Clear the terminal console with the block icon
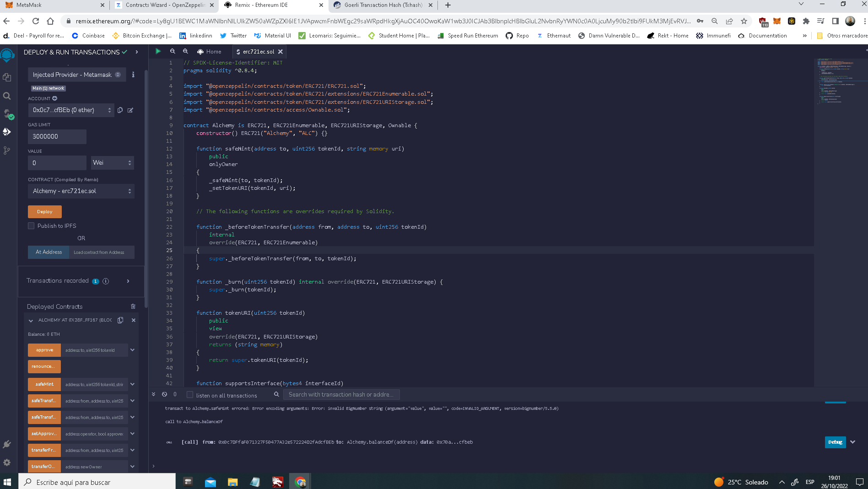Image resolution: width=868 pixels, height=489 pixels. click(164, 394)
